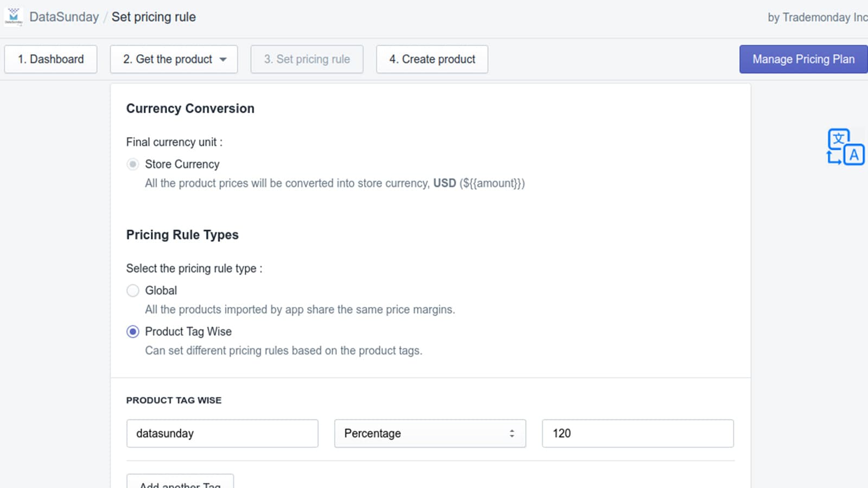Click the Pricing Rule Types heading
This screenshot has width=868, height=488.
tap(182, 235)
